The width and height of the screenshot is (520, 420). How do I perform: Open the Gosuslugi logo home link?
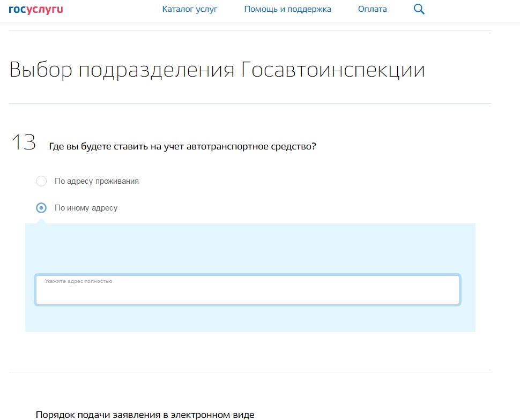(x=36, y=9)
